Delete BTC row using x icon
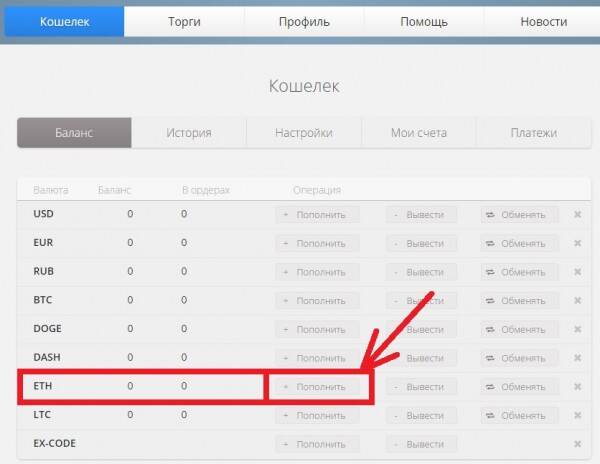600x464 pixels. 577,301
